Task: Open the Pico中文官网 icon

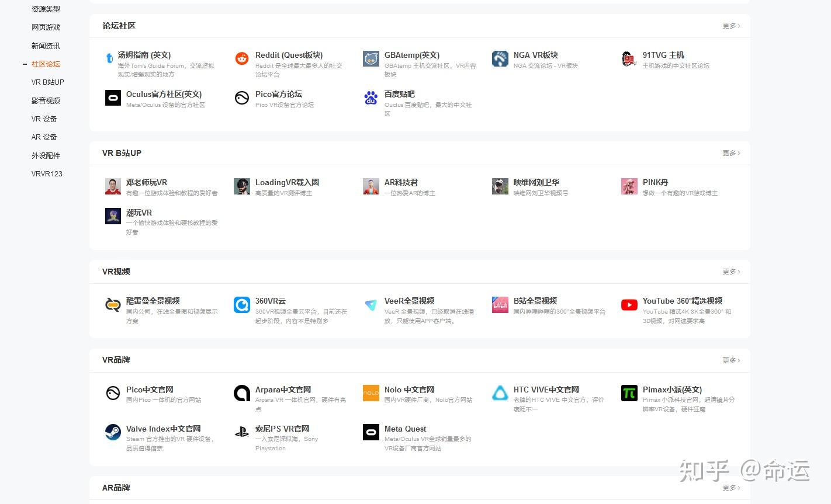Action: point(113,393)
